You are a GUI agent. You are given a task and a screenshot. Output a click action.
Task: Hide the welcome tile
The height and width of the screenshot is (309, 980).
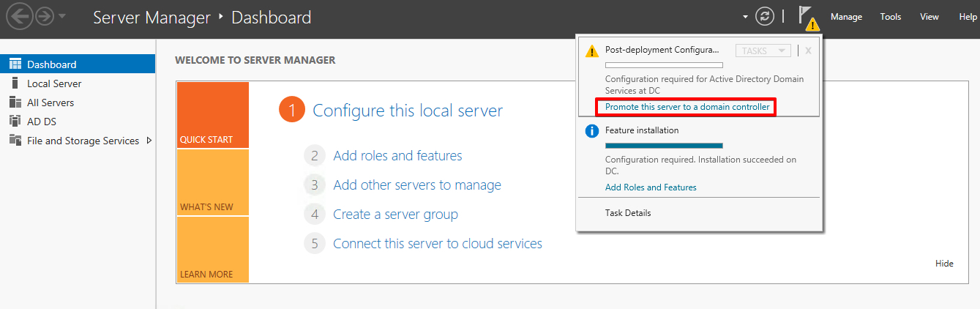coord(944,264)
